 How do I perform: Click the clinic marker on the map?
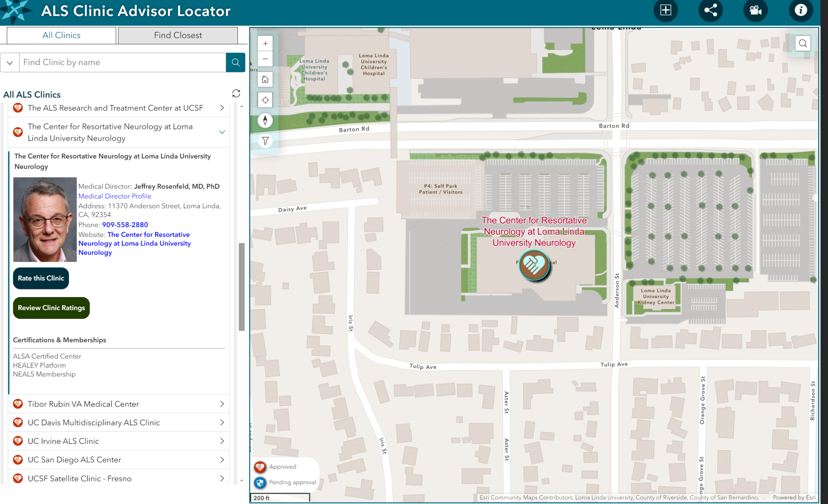point(534,266)
